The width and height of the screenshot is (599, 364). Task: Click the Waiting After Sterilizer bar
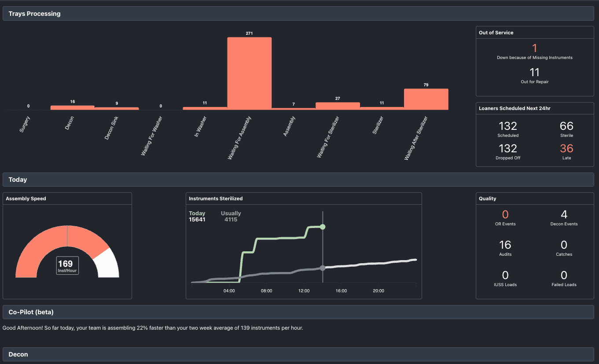coord(426,99)
